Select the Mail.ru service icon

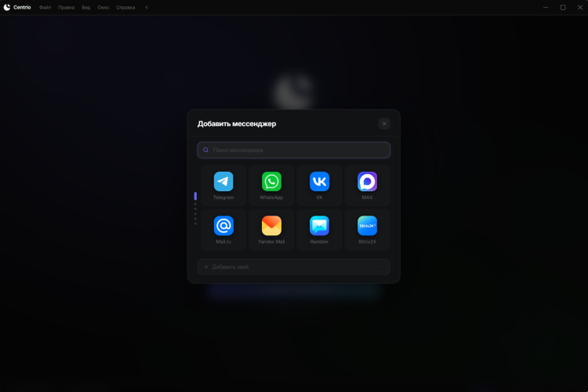tap(223, 226)
